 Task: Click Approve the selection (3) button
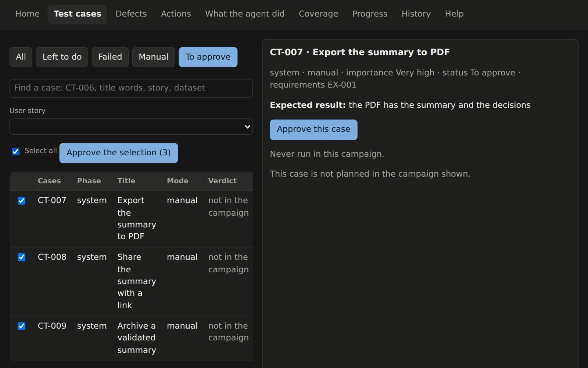coord(119,153)
